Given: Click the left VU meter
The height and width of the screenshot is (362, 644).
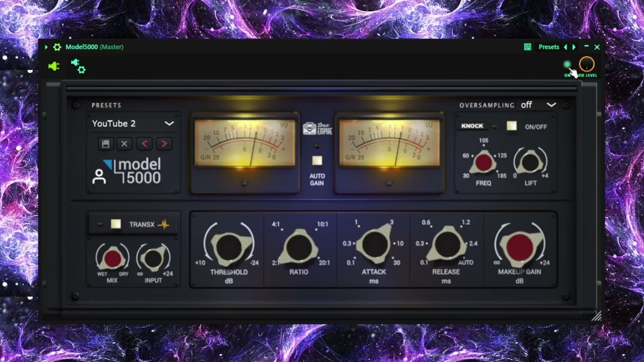Looking at the screenshot, I should coord(245,143).
